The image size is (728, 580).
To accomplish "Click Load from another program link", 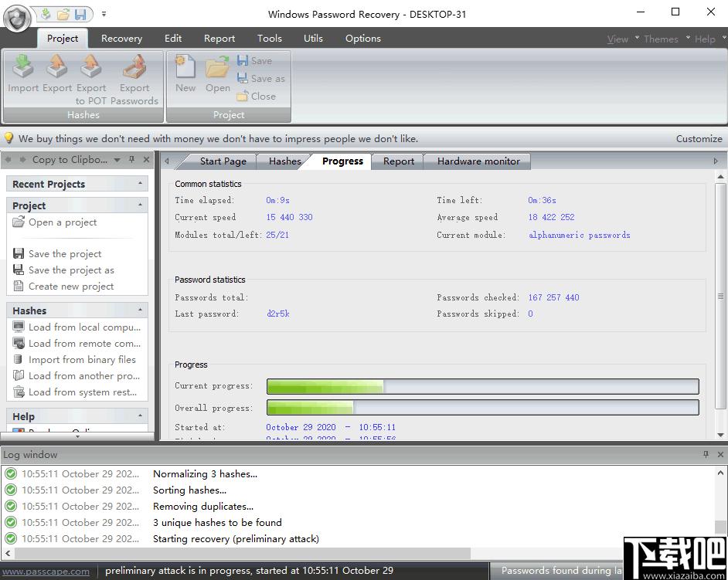I will click(x=77, y=376).
